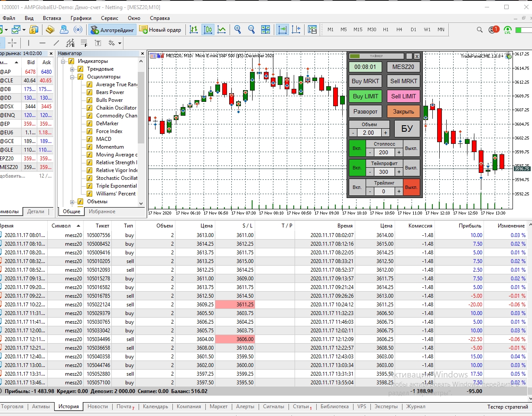Image resolution: width=532 pixels, height=416 pixels.
Task: Open the Графики menu
Action: pyautogui.click(x=81, y=18)
